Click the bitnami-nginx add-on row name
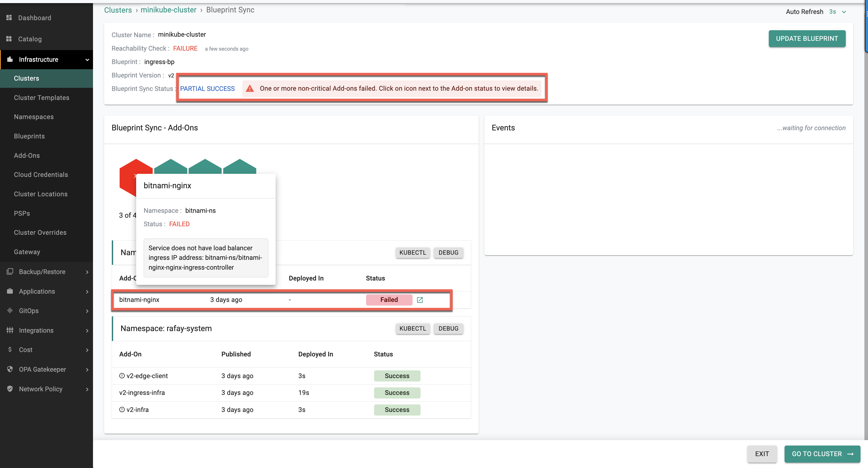 [x=139, y=300]
